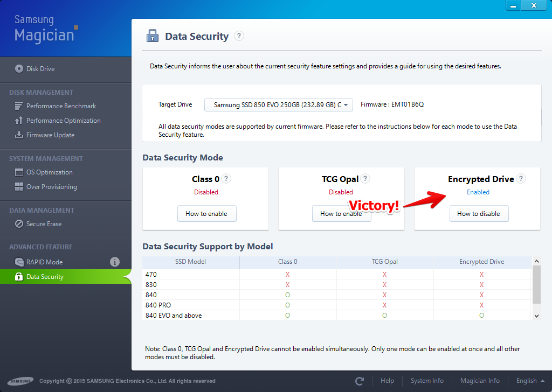Screen dimensions: 552x392
Task: Click the Enabled status under Encrypted Drive
Action: pos(478,192)
